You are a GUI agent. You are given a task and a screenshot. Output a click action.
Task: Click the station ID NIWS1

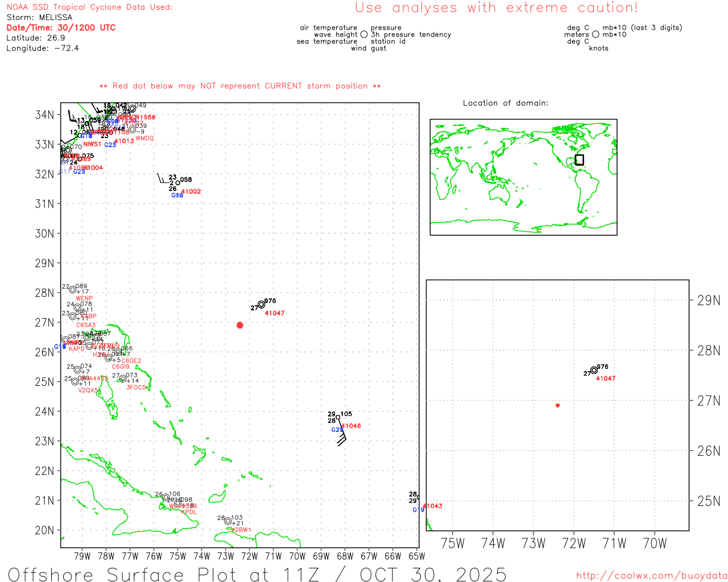tap(92, 144)
